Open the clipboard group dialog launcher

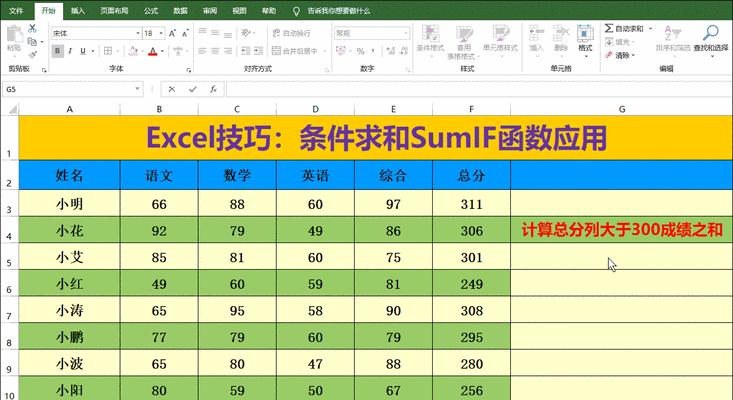[x=44, y=70]
